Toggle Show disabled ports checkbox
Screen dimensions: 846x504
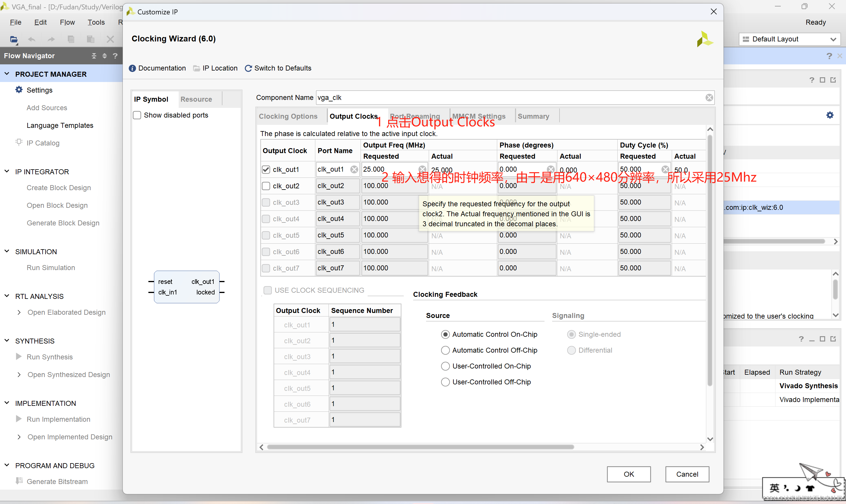pos(137,115)
